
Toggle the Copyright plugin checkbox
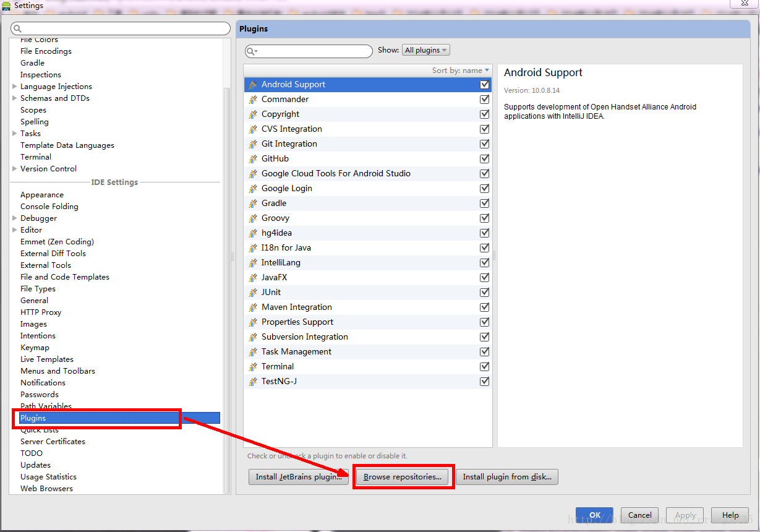(484, 114)
